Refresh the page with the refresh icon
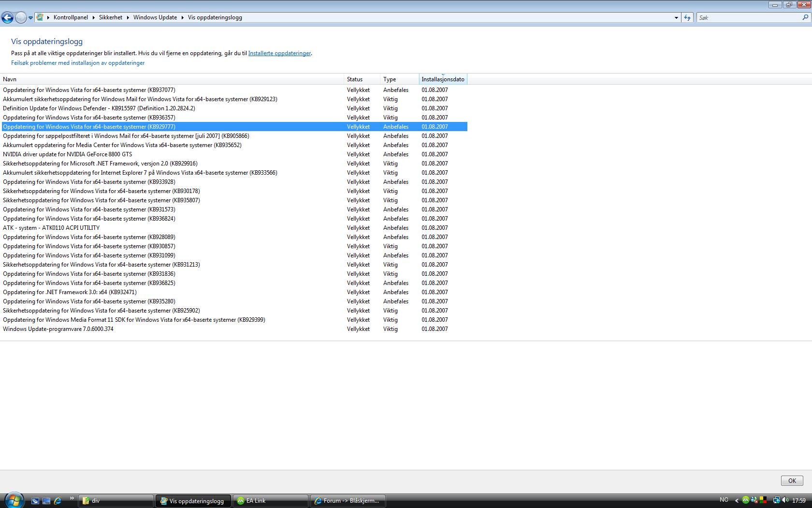 tap(687, 18)
